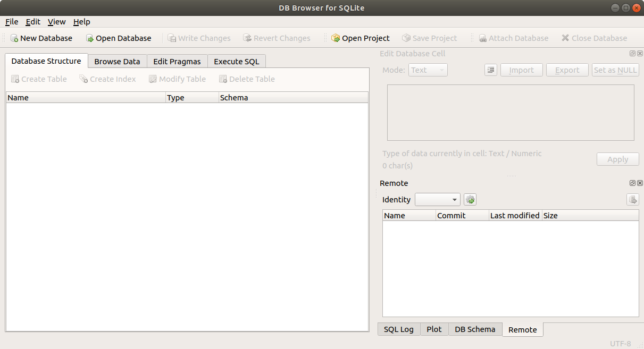The width and height of the screenshot is (644, 349).
Task: Switch to the Edit Pragmas tab
Action: (177, 61)
